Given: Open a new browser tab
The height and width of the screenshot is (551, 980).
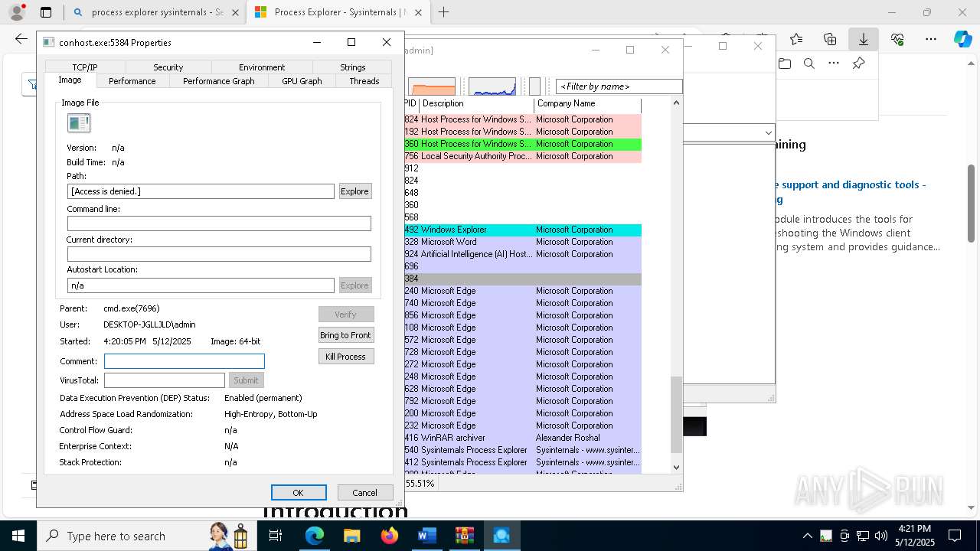Looking at the screenshot, I should click(443, 12).
